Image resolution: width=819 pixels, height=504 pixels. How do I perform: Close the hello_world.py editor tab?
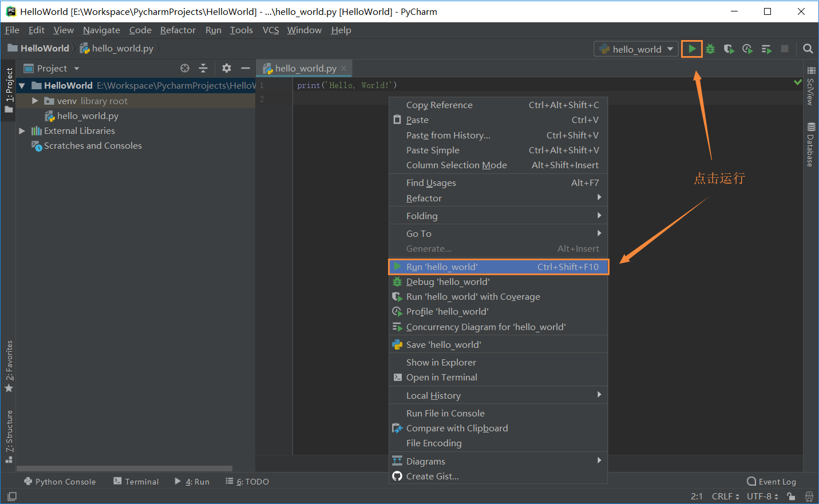343,68
